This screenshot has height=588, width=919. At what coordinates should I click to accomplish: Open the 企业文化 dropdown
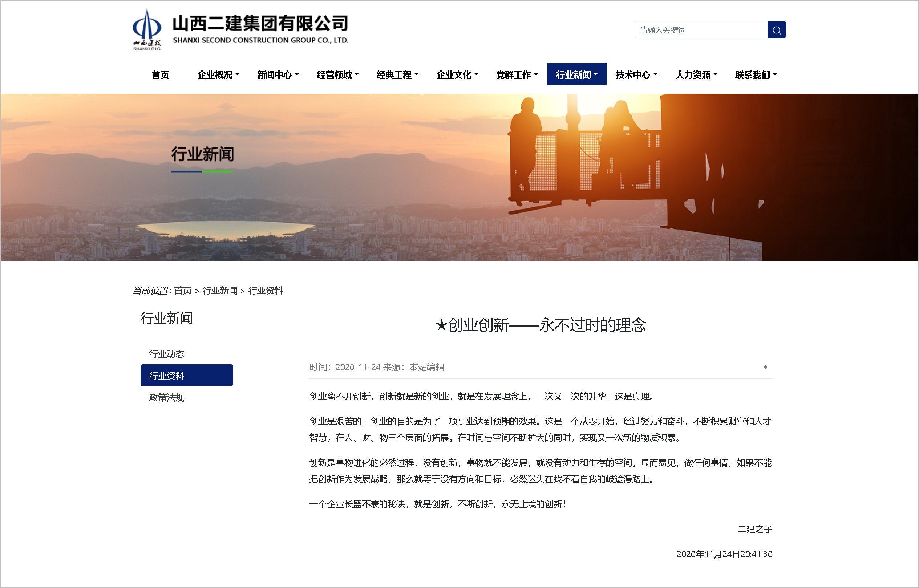click(457, 75)
